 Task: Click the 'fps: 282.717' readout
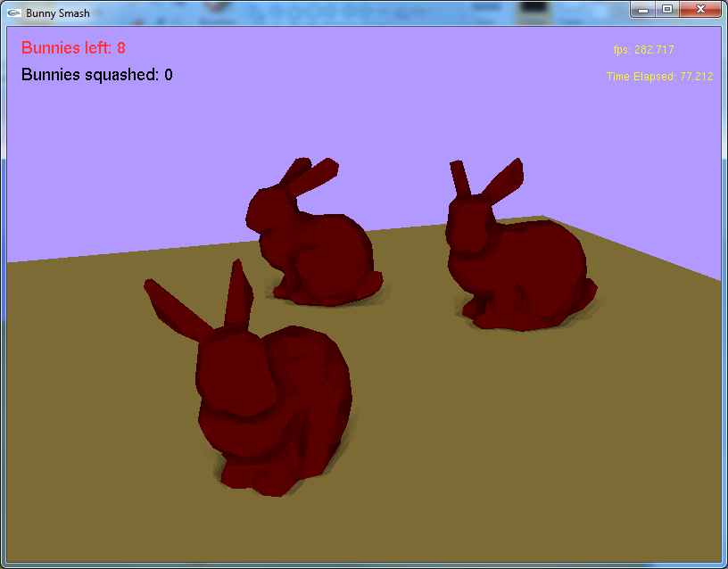tap(643, 50)
